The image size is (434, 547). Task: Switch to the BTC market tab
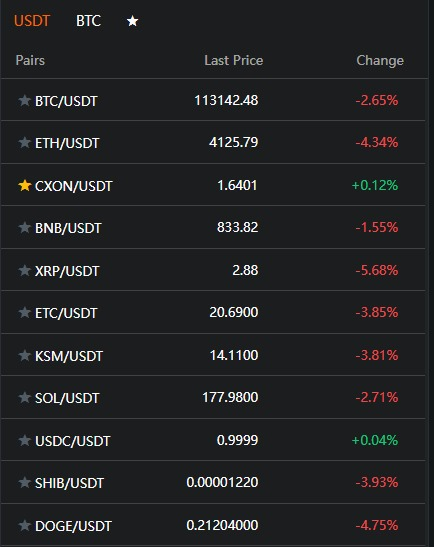(88, 21)
